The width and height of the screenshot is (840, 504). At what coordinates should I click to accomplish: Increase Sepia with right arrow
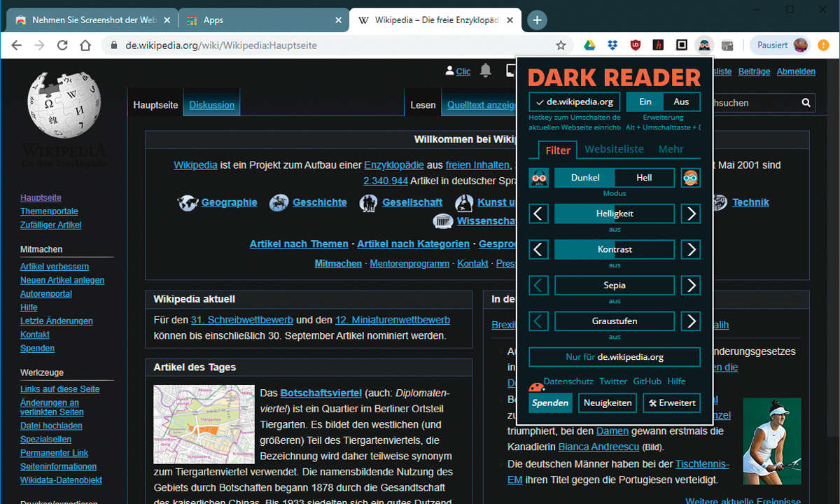click(x=691, y=286)
